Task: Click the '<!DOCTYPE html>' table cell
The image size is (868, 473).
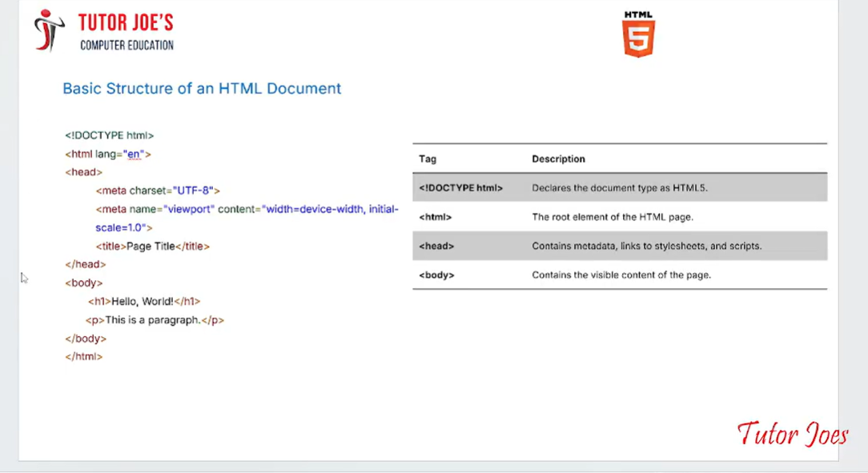Action: click(x=460, y=188)
